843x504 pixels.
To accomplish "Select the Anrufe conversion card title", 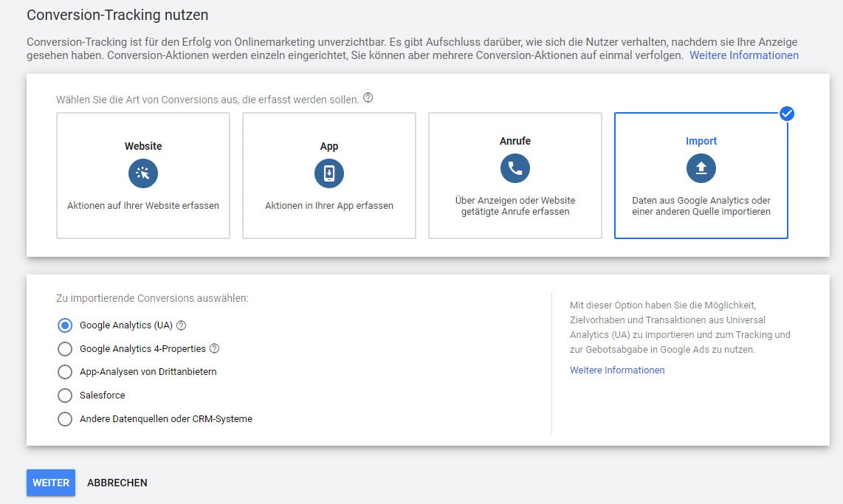I will 515,141.
